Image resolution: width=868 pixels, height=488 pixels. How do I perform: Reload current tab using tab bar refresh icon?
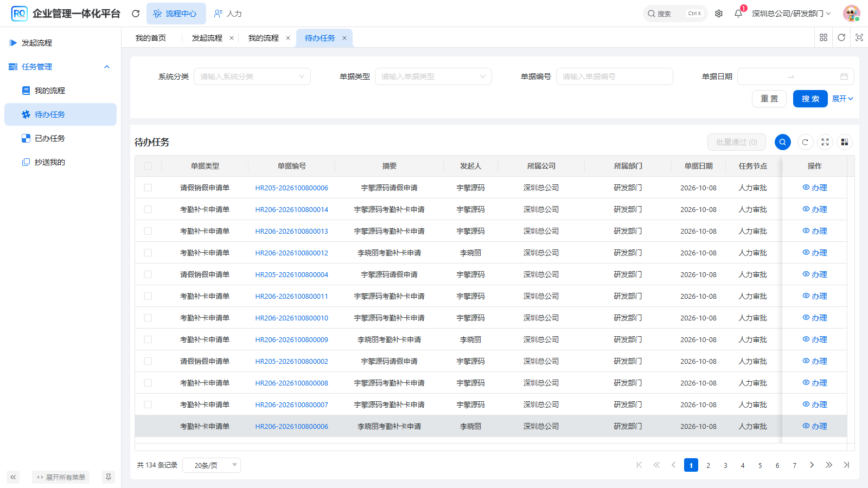pos(841,37)
